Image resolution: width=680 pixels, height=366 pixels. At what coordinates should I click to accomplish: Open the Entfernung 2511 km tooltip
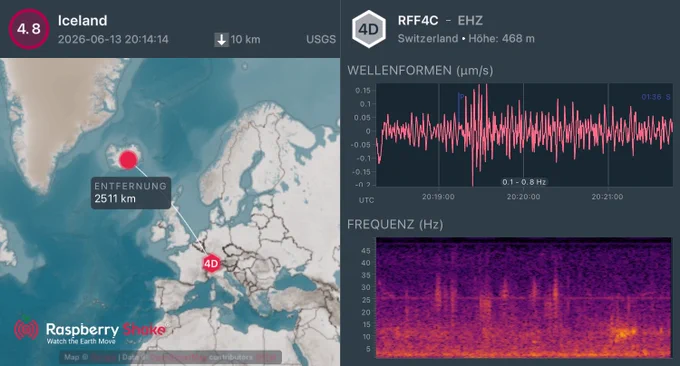(131, 193)
